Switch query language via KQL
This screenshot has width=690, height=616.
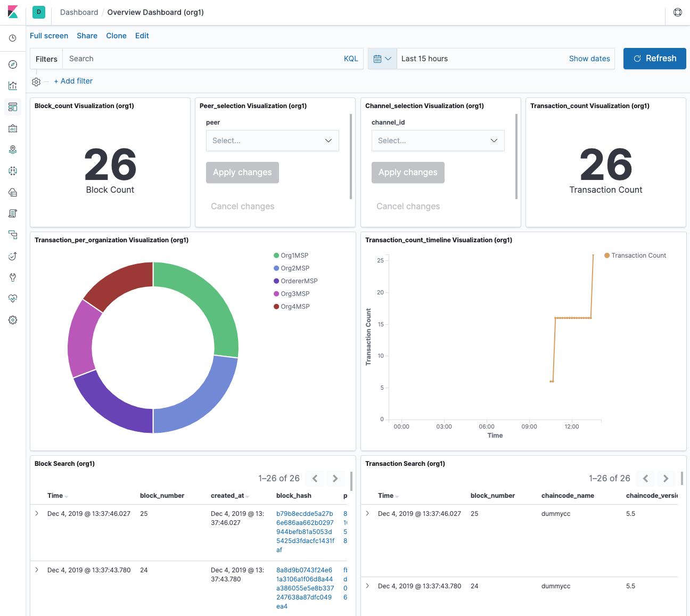point(351,59)
